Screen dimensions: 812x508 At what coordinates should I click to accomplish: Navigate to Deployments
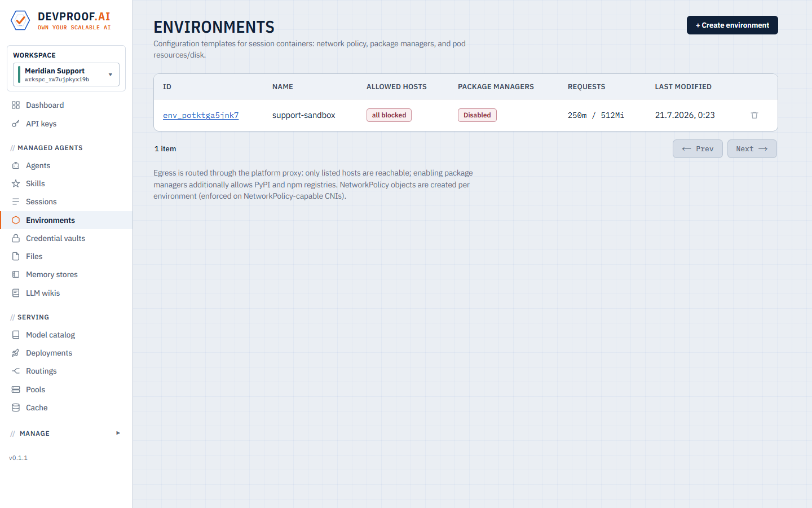(66, 353)
